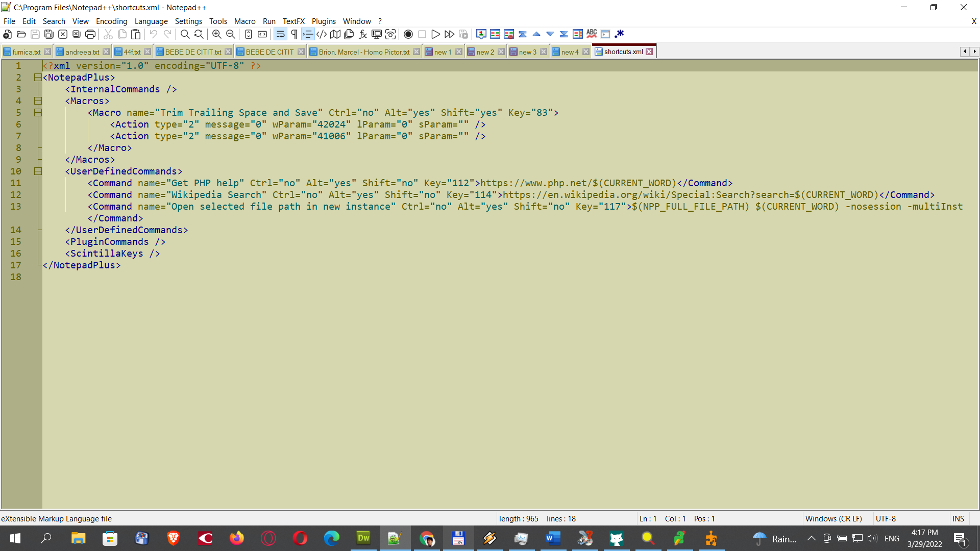Open the Plugins menu

324,21
